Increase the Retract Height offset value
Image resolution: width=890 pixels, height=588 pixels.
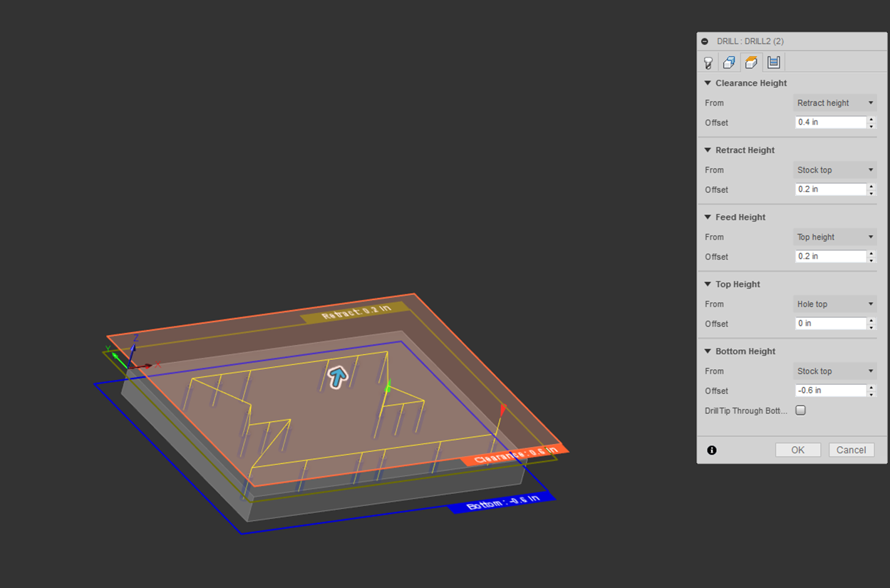point(871,187)
